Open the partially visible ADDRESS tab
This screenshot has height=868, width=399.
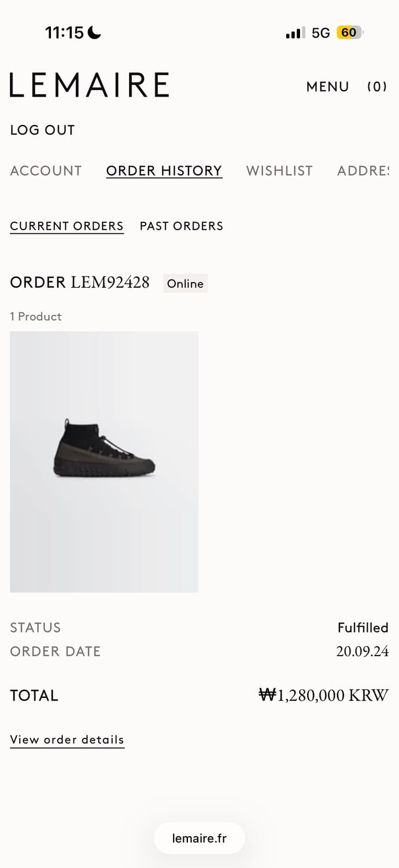[x=363, y=171]
